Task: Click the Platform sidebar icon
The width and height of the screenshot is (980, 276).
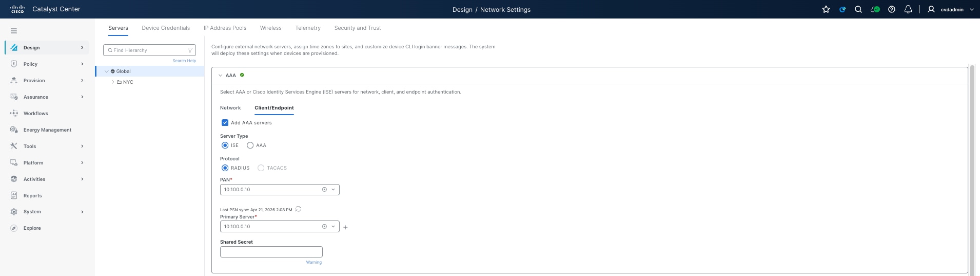Action: 14,162
